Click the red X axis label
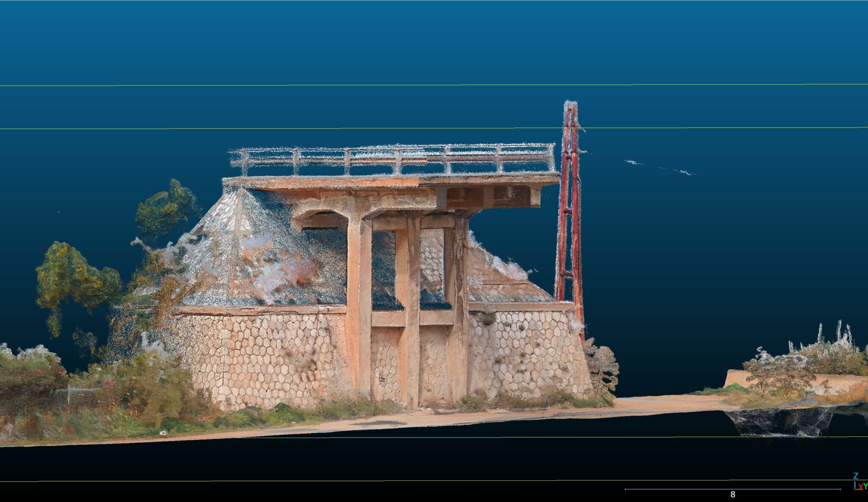 [860, 488]
